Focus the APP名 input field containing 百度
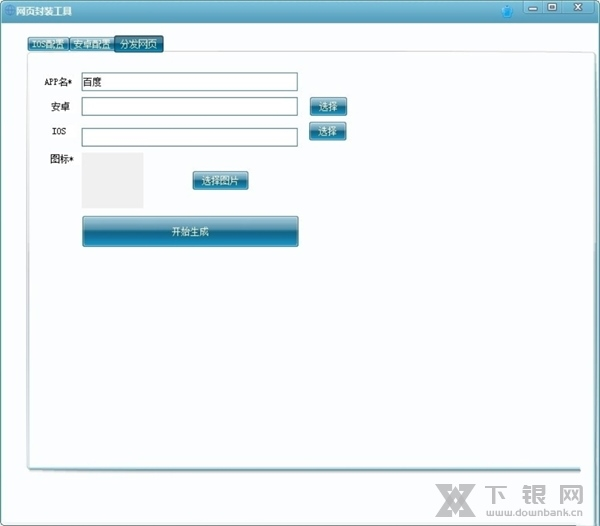600x526 pixels. coord(189,82)
